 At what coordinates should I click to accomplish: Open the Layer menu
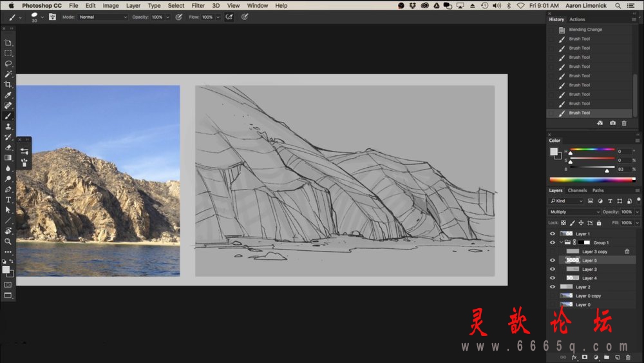click(x=133, y=5)
